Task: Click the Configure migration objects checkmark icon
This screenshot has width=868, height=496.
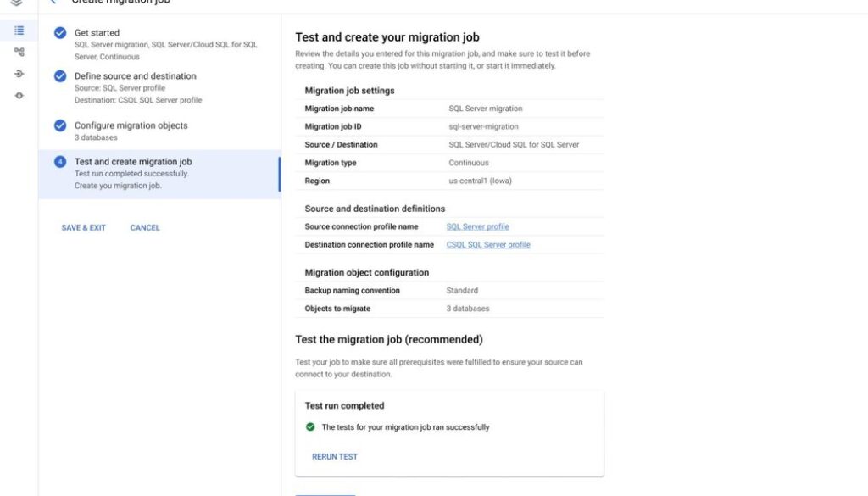Action: pos(60,125)
